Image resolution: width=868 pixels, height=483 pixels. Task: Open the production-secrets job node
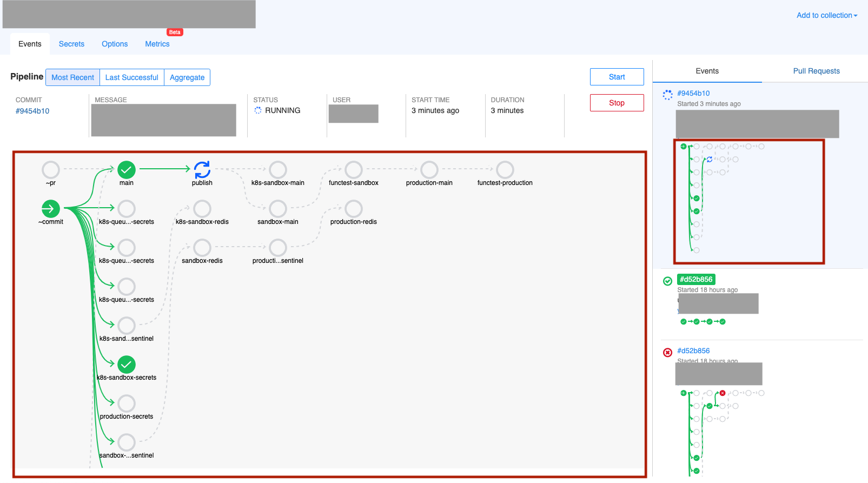tap(127, 403)
